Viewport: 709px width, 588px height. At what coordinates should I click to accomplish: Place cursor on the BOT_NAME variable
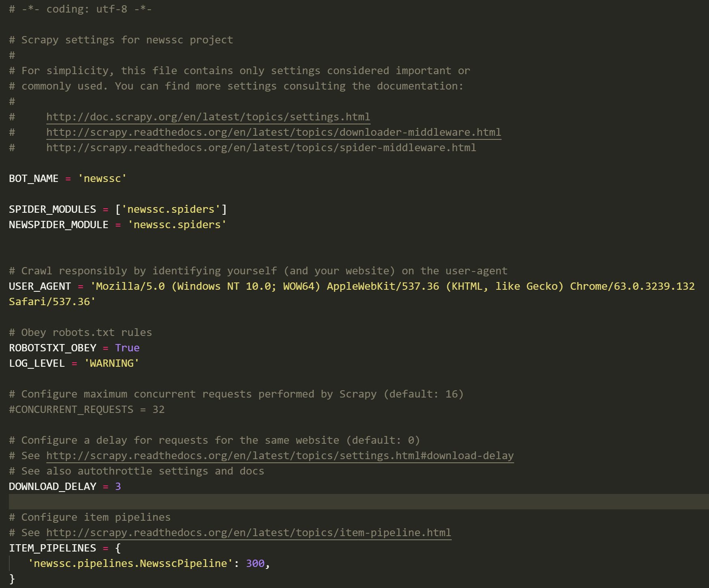(34, 179)
